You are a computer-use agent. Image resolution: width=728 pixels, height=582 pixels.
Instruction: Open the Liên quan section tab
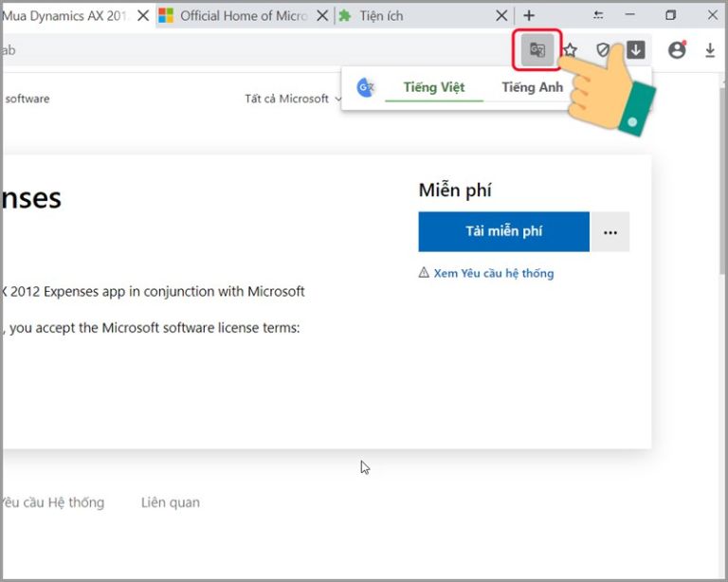(171, 502)
